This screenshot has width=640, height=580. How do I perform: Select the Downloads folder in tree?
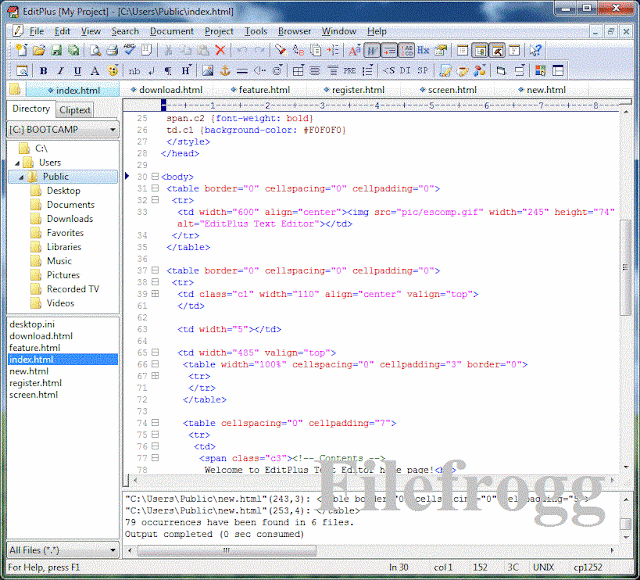pyautogui.click(x=70, y=219)
